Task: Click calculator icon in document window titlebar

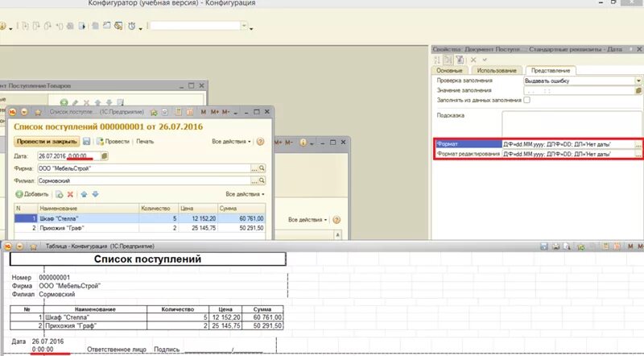Action: 178,112
